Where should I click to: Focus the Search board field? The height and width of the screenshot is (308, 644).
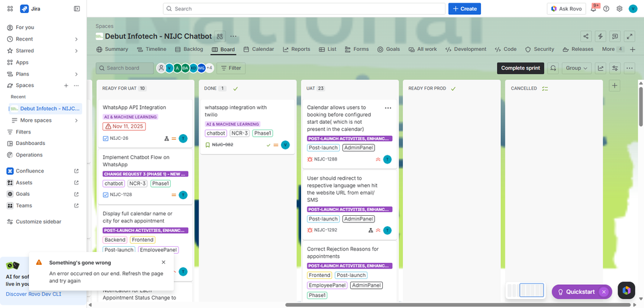click(125, 68)
